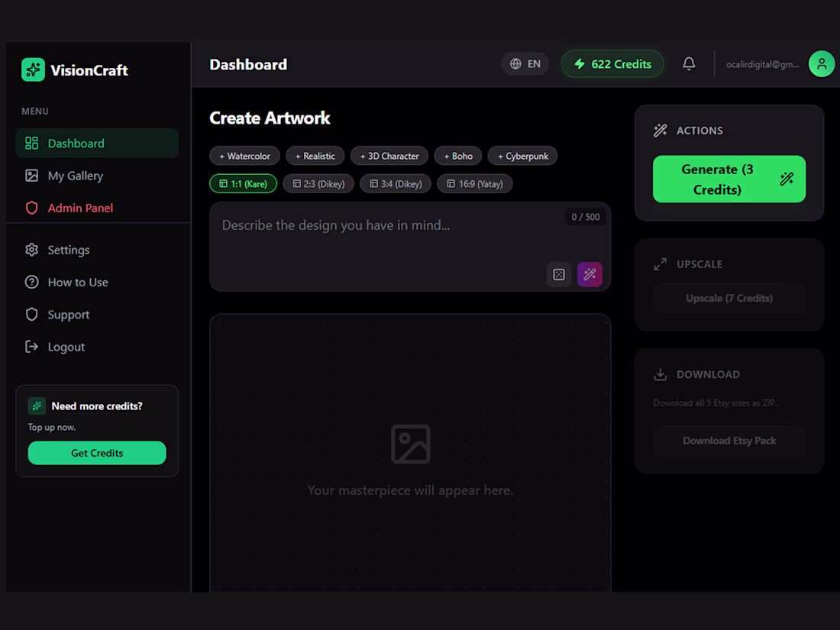Add the Cyberpunk style tag
Image resolution: width=840 pixels, height=630 pixels.
coord(523,156)
